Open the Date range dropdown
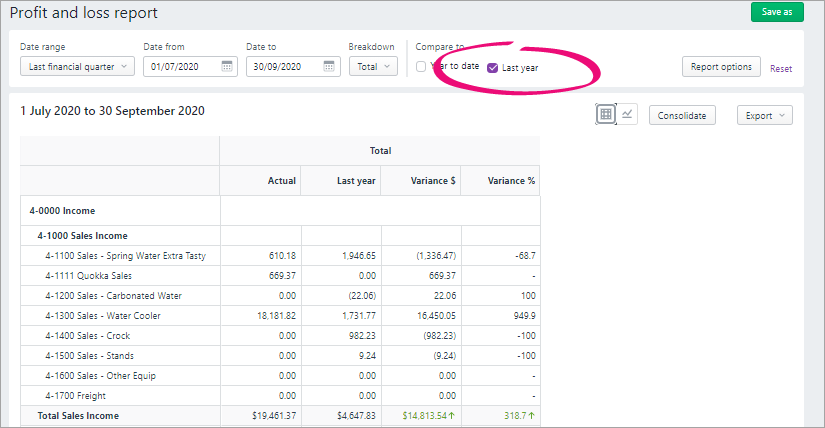Image resolution: width=825 pixels, height=428 pixels. [76, 67]
